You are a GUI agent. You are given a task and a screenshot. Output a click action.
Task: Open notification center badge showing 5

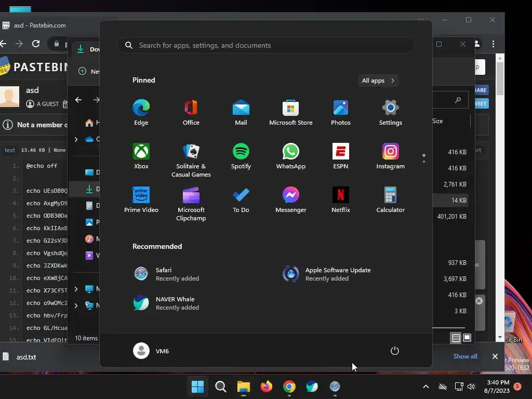517,387
